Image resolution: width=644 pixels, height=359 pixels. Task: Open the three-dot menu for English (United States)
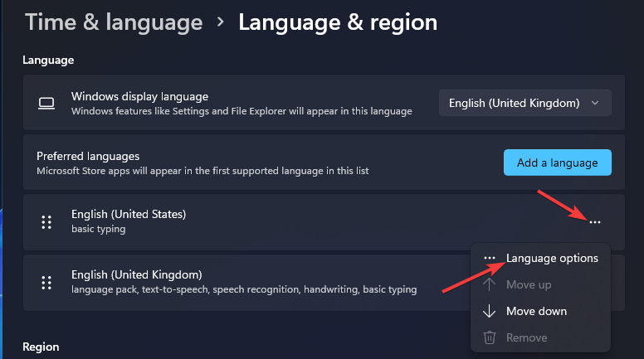[594, 222]
